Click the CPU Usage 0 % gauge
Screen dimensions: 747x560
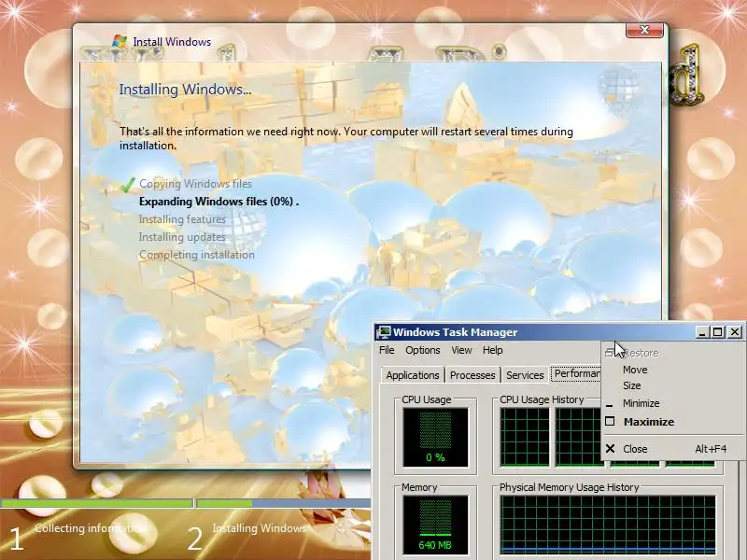tap(435, 438)
